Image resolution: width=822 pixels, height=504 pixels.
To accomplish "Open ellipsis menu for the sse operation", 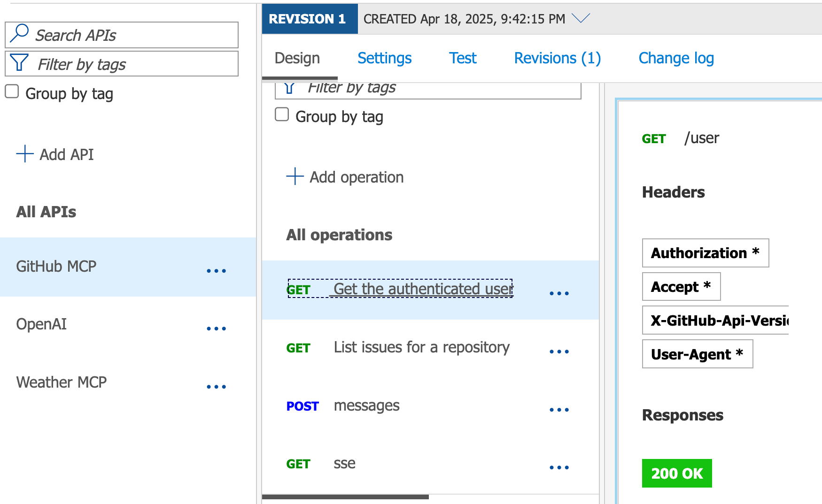I will click(x=559, y=467).
